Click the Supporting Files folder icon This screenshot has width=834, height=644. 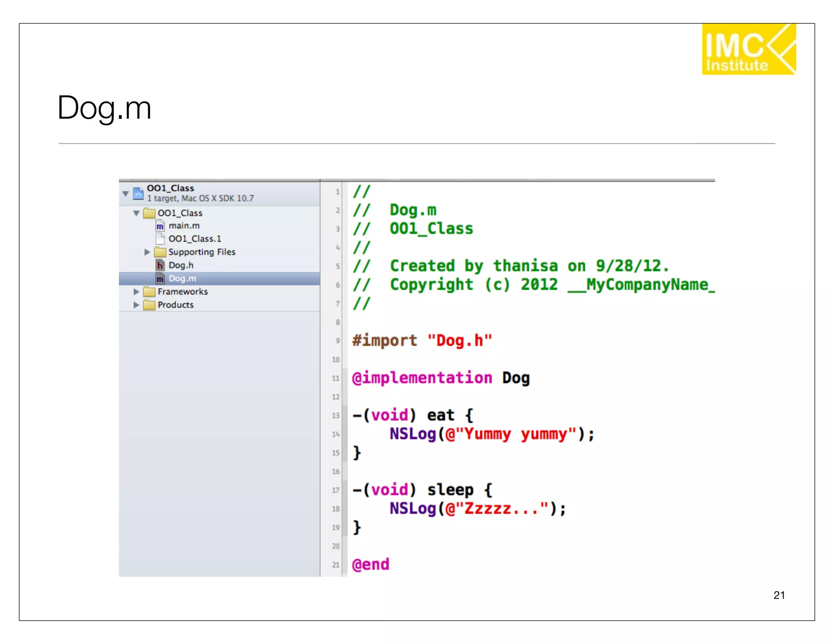pos(160,252)
